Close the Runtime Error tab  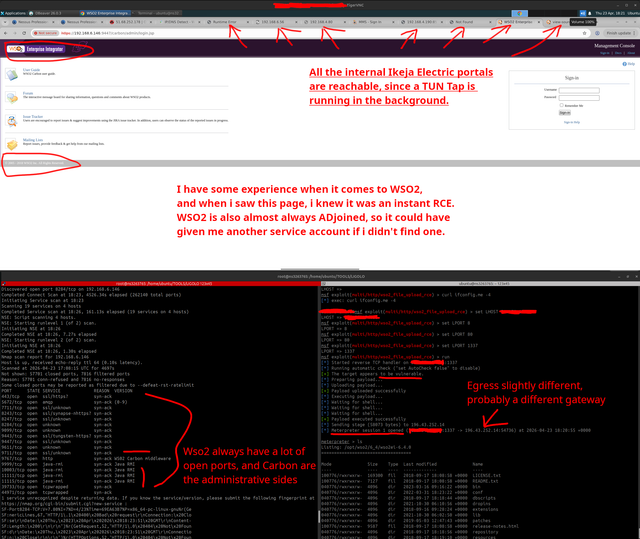(x=247, y=22)
